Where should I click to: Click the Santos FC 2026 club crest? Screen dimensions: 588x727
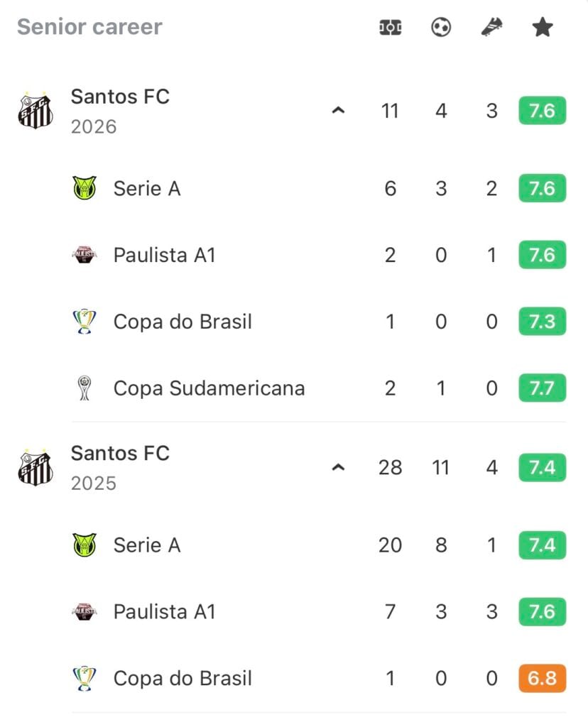click(x=36, y=110)
